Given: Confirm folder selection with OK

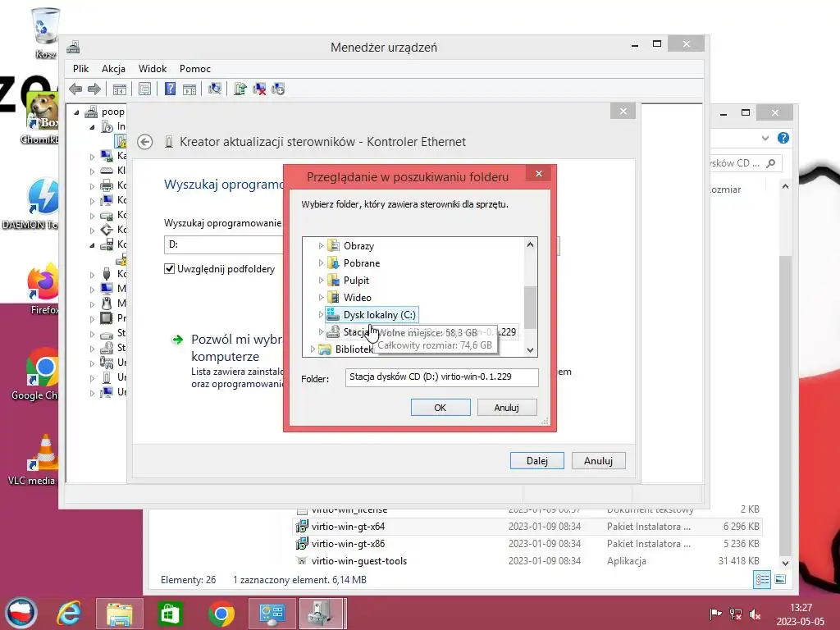Looking at the screenshot, I should 441,408.
